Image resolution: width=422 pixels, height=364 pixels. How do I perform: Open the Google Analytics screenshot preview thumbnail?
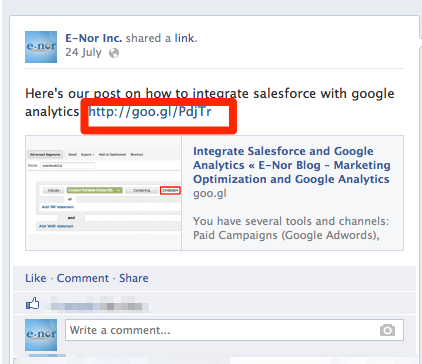point(103,193)
